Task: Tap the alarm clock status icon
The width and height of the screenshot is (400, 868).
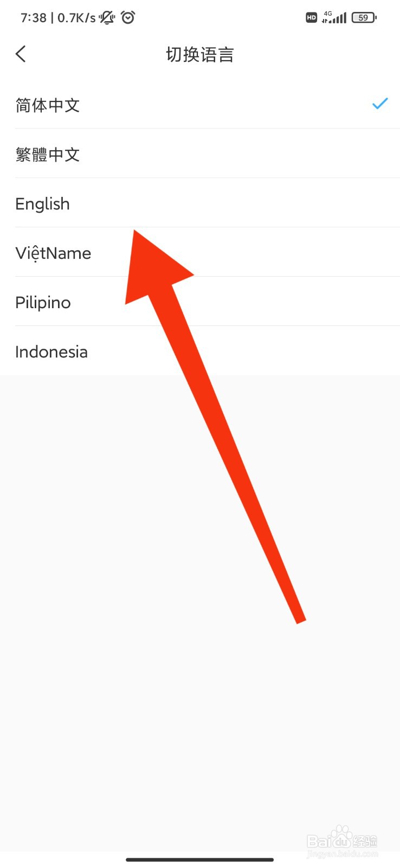Action: 128,17
